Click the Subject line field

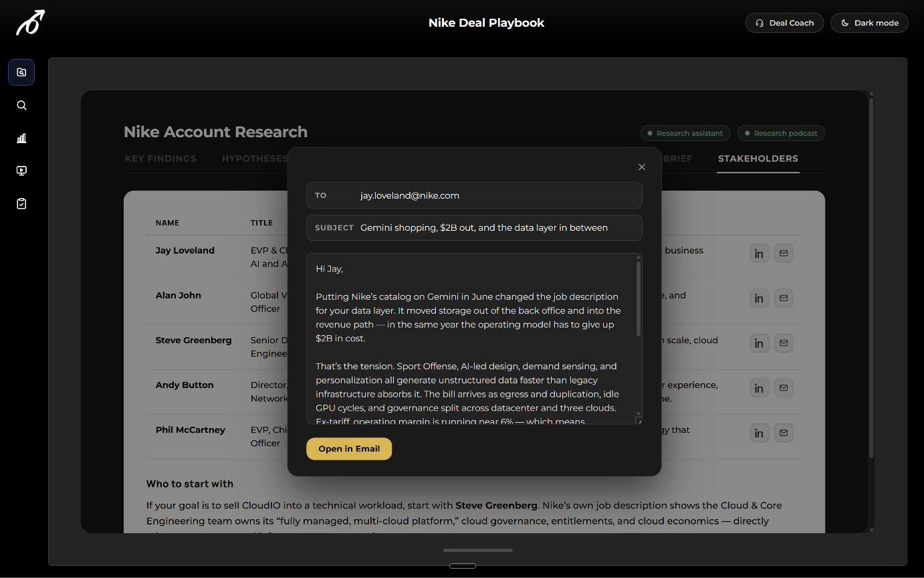click(x=474, y=227)
